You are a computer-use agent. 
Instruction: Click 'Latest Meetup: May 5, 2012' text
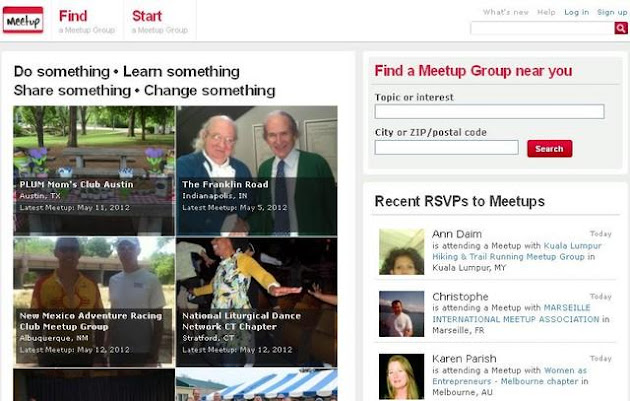pyautogui.click(x=235, y=208)
